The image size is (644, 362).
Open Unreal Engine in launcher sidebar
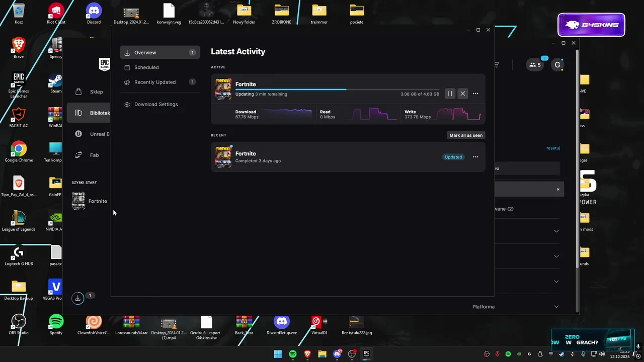click(x=90, y=134)
